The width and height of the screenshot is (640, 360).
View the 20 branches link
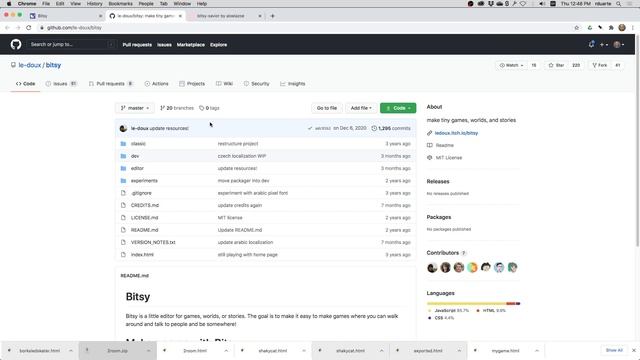pos(177,108)
